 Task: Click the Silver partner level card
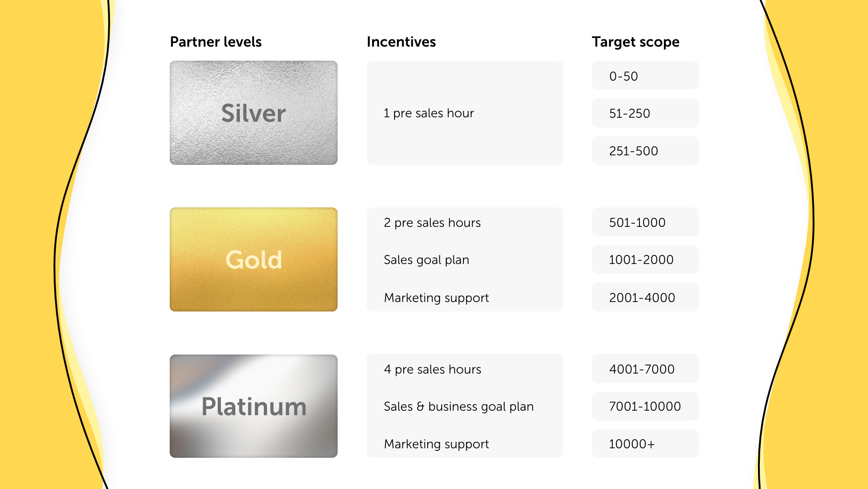point(253,113)
